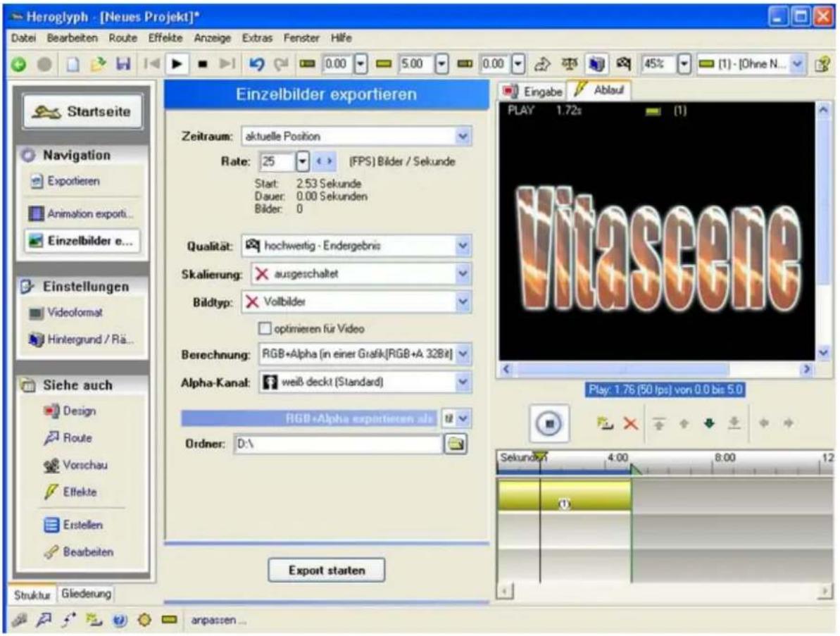
Task: Open the Bearbeiten menu
Action: [x=73, y=38]
